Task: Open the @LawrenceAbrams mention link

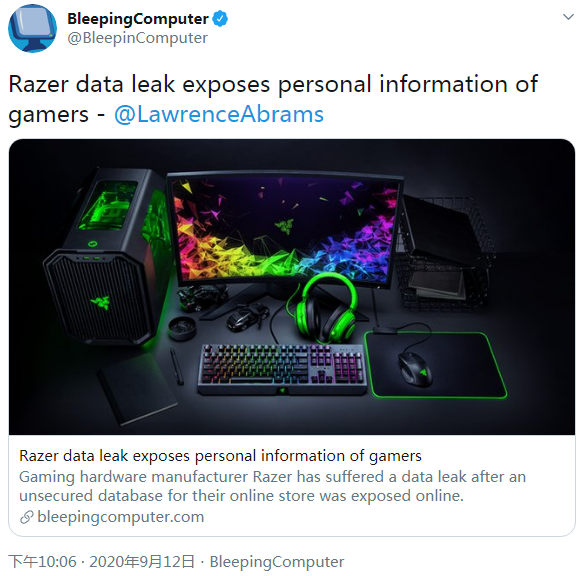Action: point(219,114)
